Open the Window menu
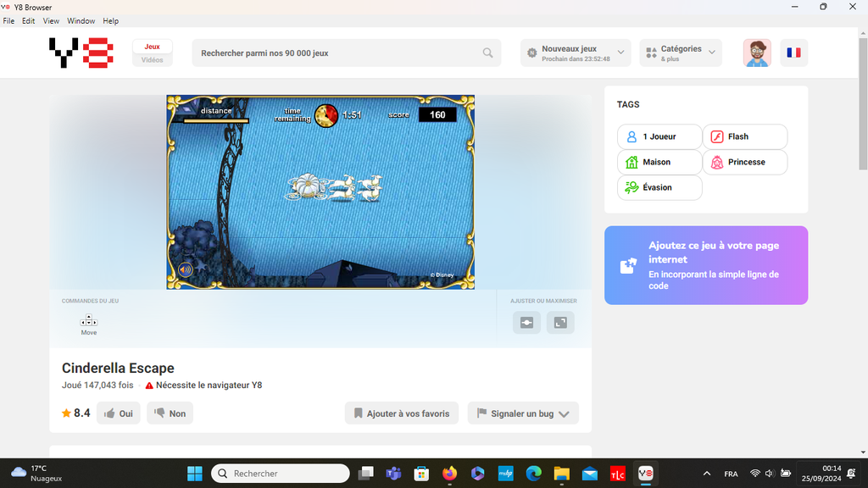Screen dimensions: 868x488 (81, 20)
